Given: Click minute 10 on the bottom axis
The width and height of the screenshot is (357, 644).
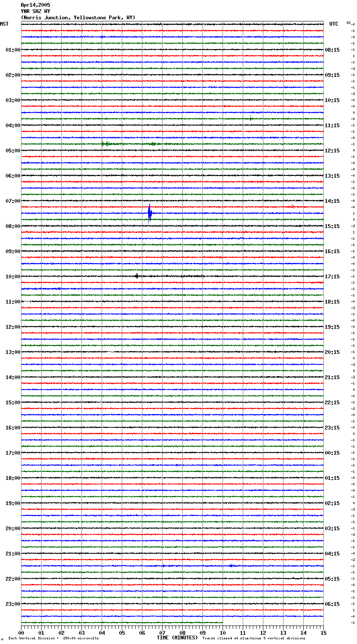Looking at the screenshot, I should (x=223, y=633).
